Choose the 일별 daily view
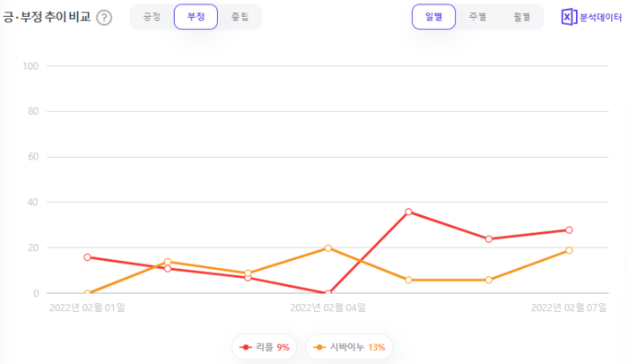This screenshot has width=628, height=364. coord(433,17)
